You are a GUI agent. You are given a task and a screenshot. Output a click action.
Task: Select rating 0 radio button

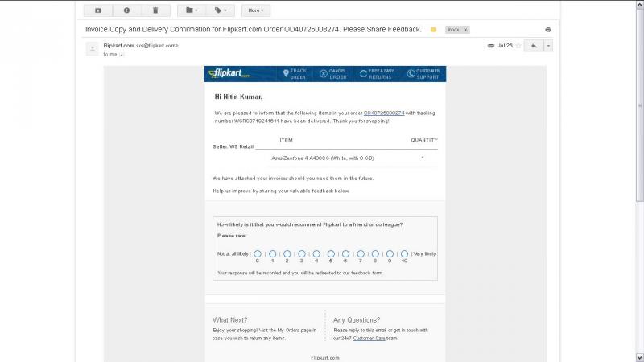(258, 254)
